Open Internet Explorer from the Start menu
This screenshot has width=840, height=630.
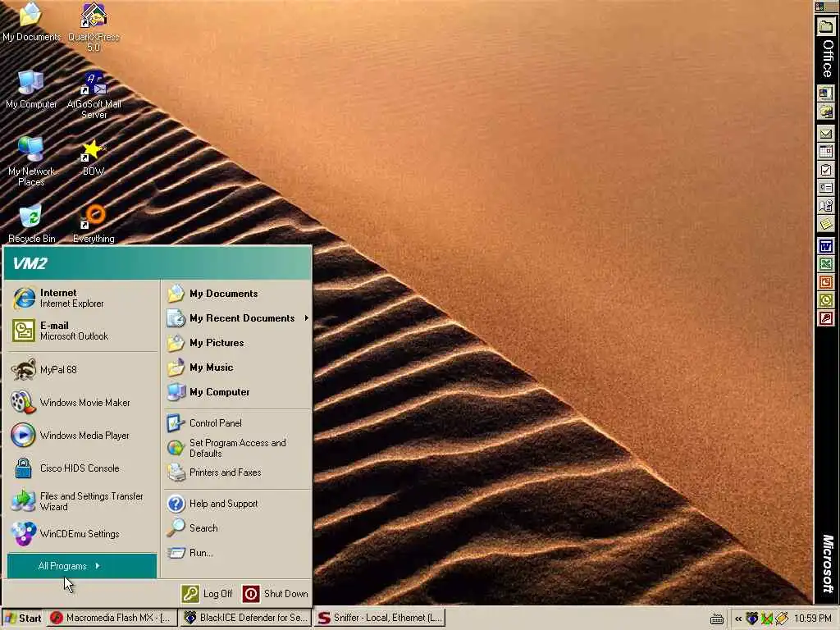pos(82,298)
